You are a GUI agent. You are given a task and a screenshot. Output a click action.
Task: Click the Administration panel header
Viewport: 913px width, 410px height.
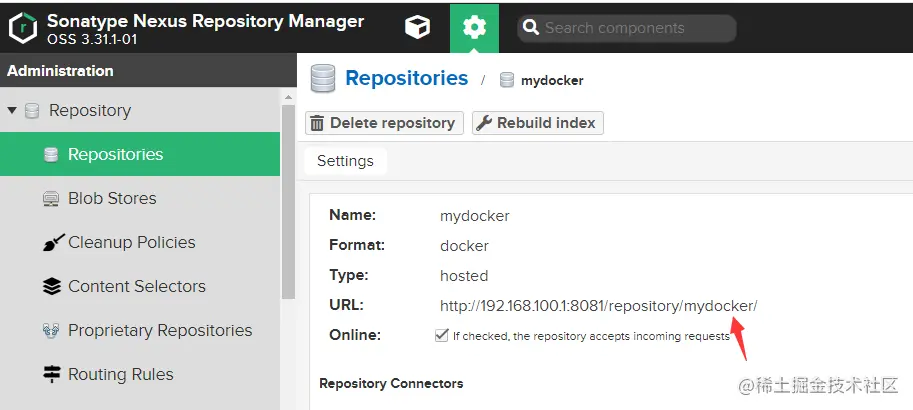click(148, 70)
